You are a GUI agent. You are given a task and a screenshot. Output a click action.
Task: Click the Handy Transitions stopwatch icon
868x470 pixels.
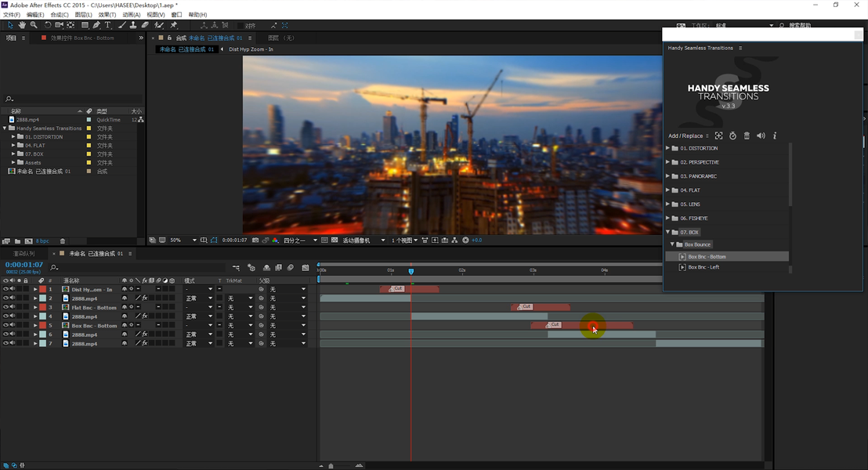click(x=732, y=136)
